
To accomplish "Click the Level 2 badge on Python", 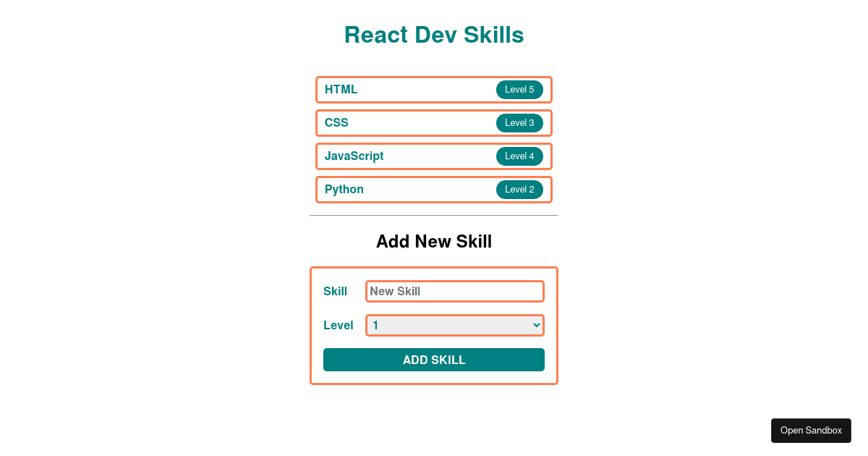I will click(x=520, y=189).
